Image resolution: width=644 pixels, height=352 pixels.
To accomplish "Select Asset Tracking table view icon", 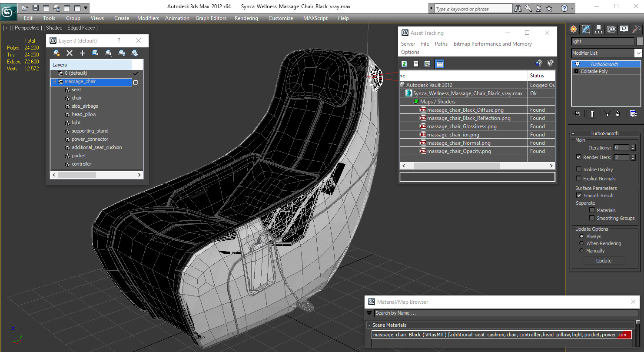I will pos(439,64).
